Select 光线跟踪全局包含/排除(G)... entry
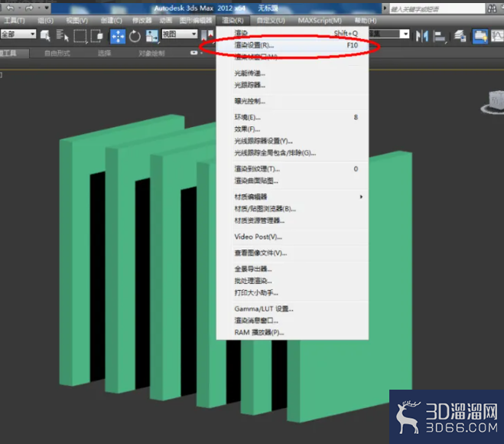The height and width of the screenshot is (444, 504). [292, 153]
